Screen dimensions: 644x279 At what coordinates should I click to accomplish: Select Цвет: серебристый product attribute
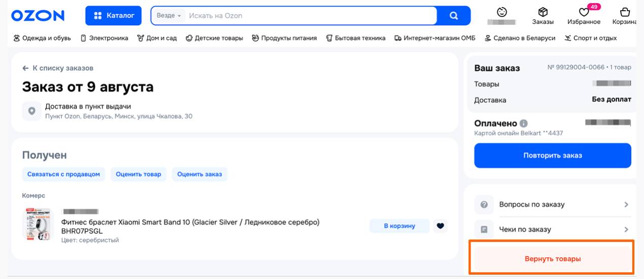tap(90, 240)
